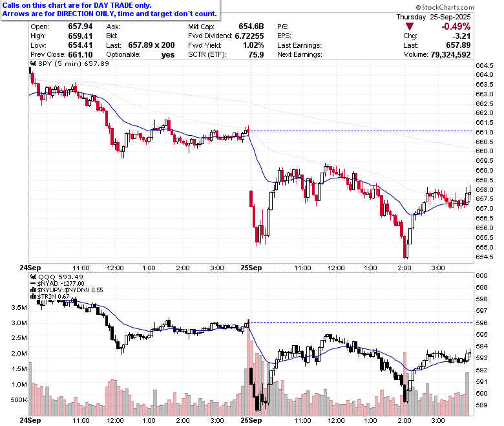Click the High value 659.41
The width and height of the screenshot is (504, 426).
pyautogui.click(x=80, y=36)
